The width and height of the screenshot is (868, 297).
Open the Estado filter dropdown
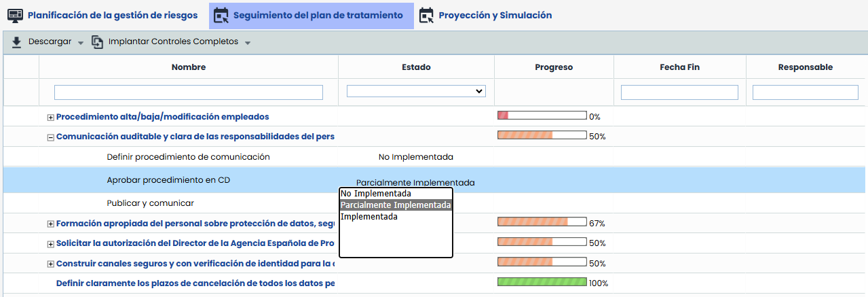(x=416, y=91)
